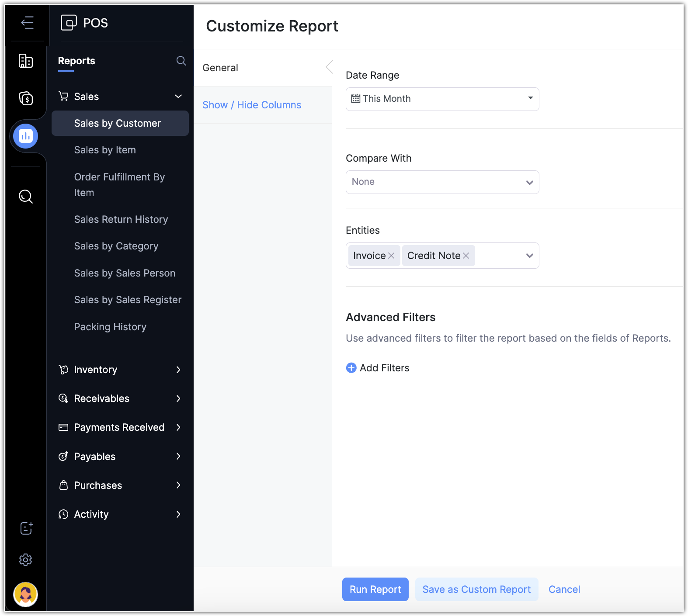The height and width of the screenshot is (616, 688).
Task: Open the coins/payments icon in the left rail
Action: click(x=26, y=98)
